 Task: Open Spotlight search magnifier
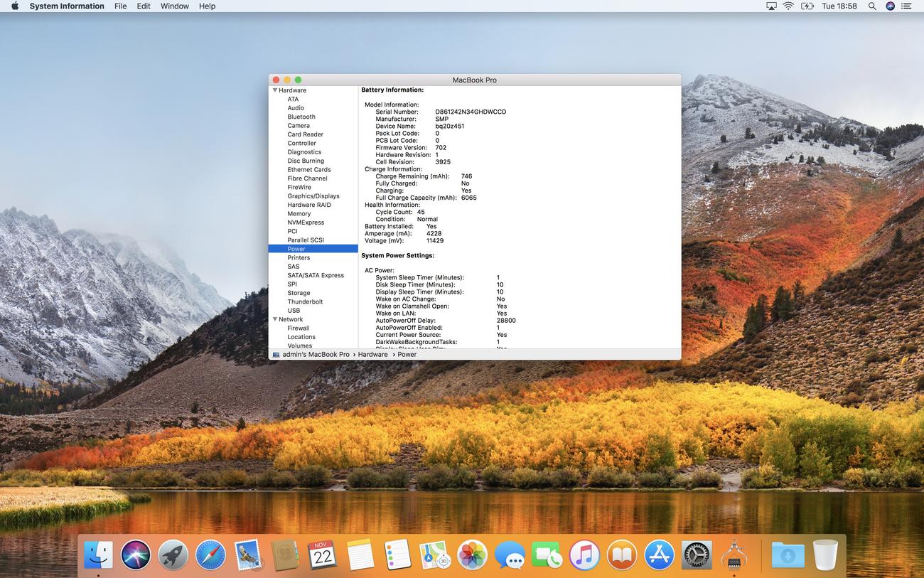(x=872, y=6)
